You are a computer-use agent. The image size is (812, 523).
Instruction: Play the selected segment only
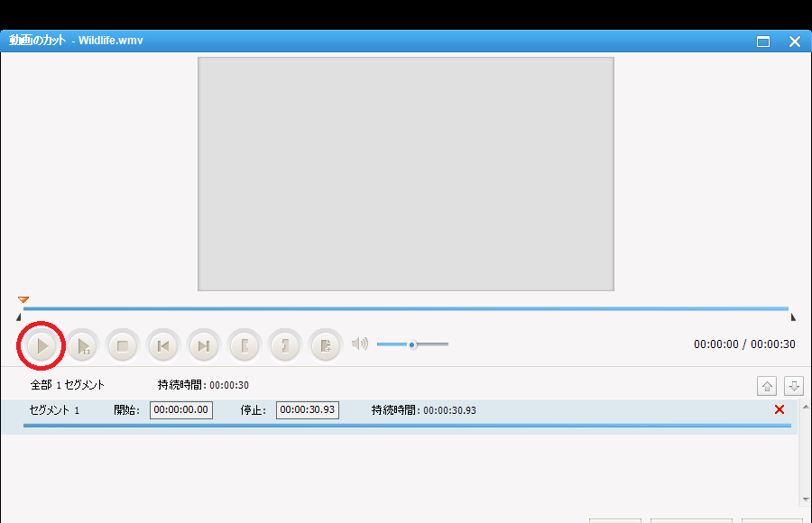click(82, 346)
